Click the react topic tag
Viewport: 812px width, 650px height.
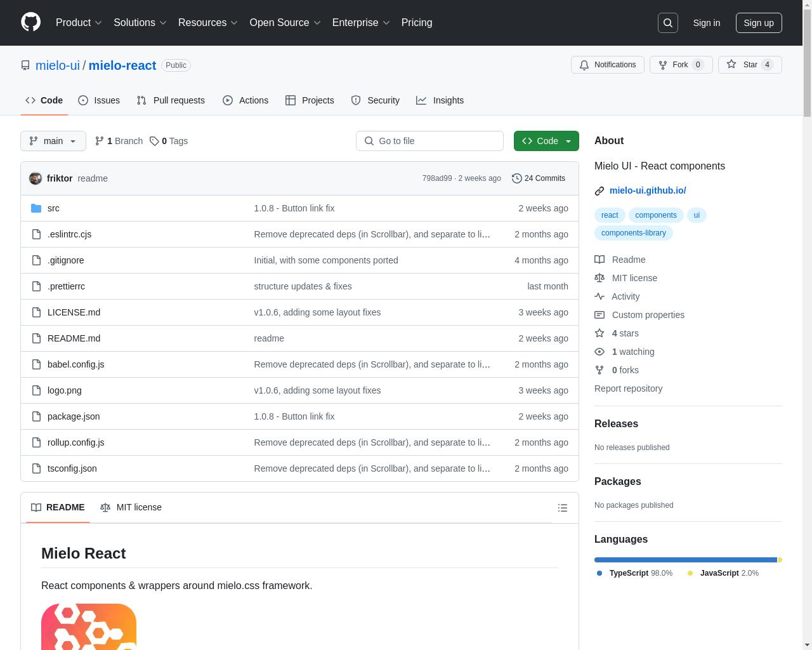pyautogui.click(x=610, y=215)
